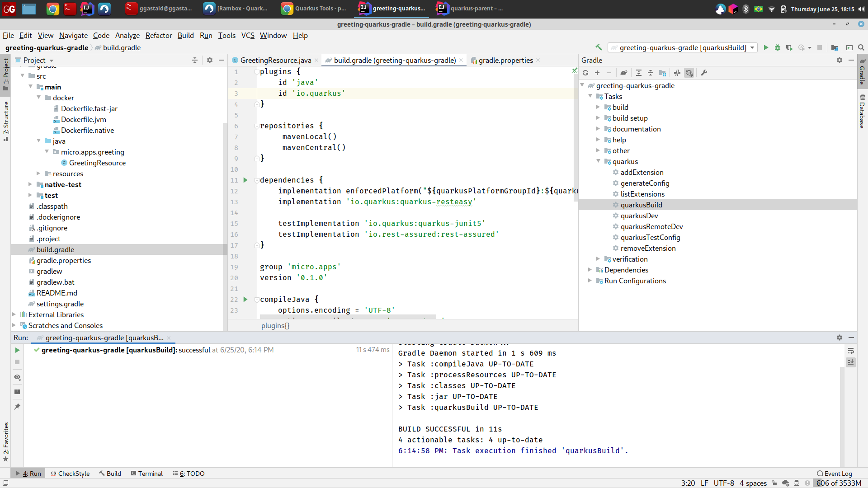This screenshot has height=488, width=868.
Task: Debug the current run configuration
Action: [778, 47]
